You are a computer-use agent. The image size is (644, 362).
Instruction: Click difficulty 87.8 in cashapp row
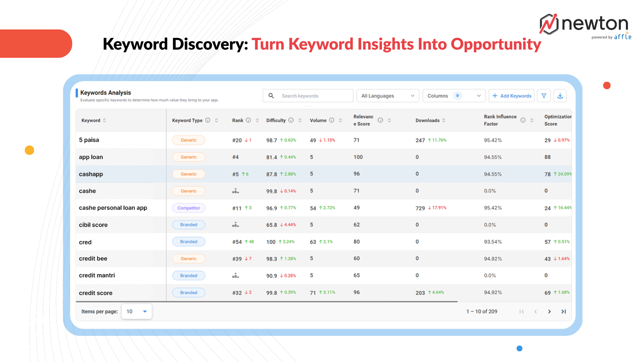tap(272, 174)
